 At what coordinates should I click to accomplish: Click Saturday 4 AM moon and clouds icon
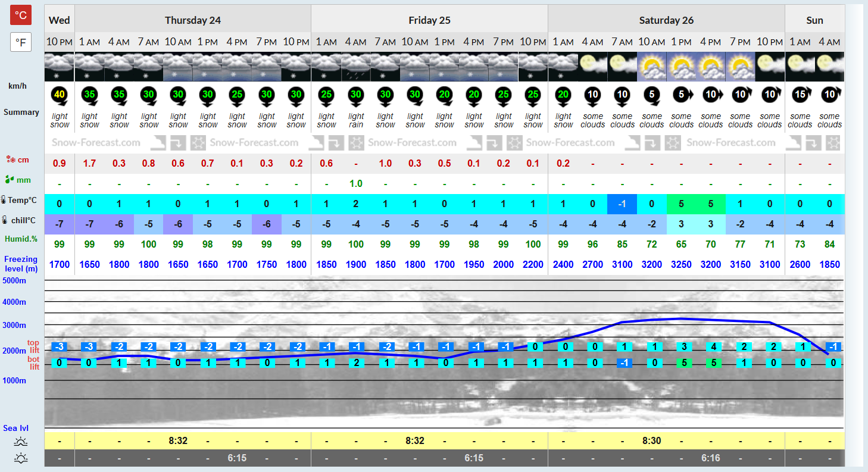click(592, 67)
